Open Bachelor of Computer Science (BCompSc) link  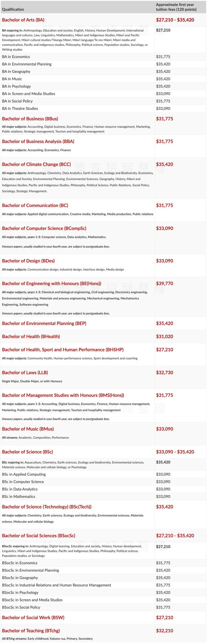[x=44, y=228]
